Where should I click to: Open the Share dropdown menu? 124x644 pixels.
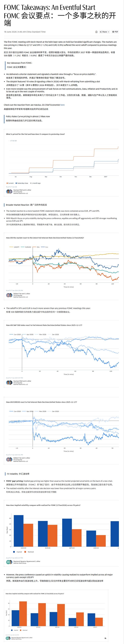pos(105,32)
